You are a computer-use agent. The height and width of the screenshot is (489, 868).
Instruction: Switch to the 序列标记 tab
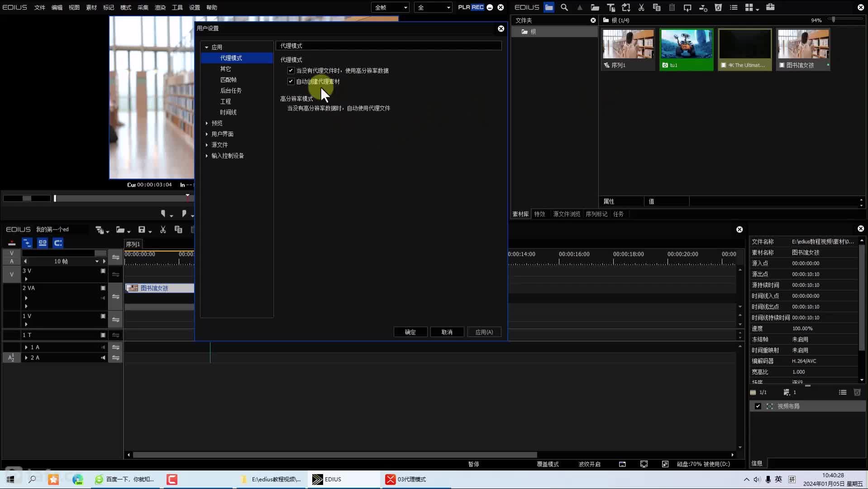[x=596, y=214]
